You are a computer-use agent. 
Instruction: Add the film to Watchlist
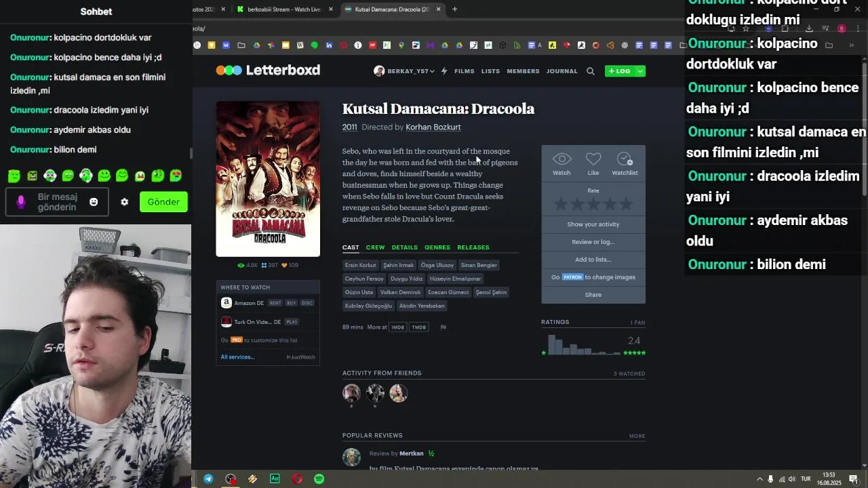pyautogui.click(x=625, y=164)
